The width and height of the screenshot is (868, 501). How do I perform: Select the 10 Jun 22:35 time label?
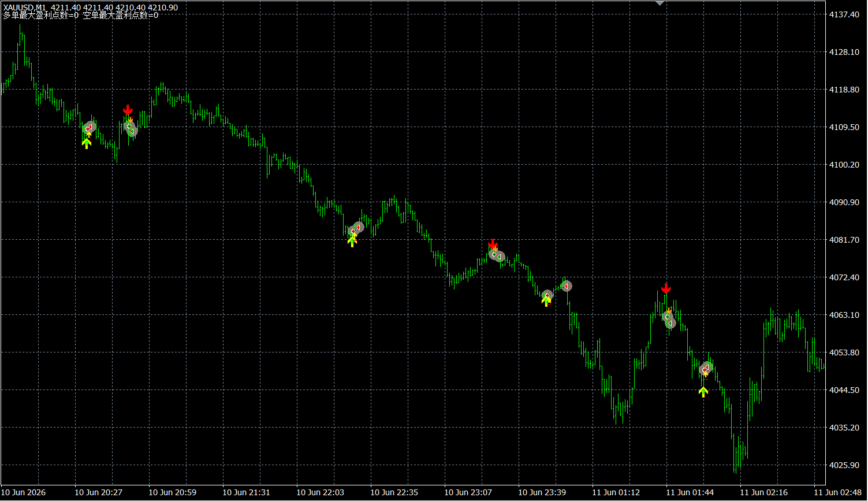394,493
